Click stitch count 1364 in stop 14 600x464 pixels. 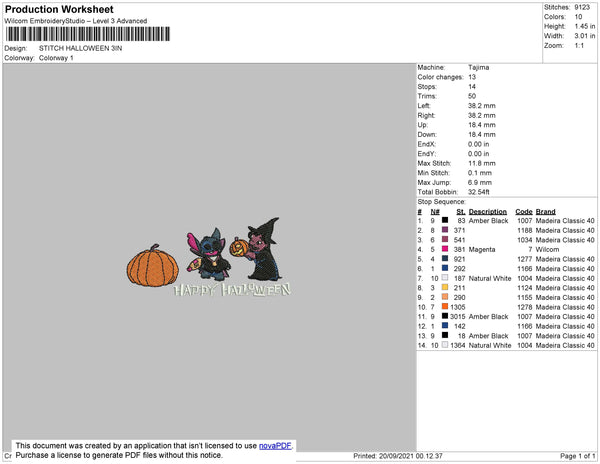[x=458, y=345]
